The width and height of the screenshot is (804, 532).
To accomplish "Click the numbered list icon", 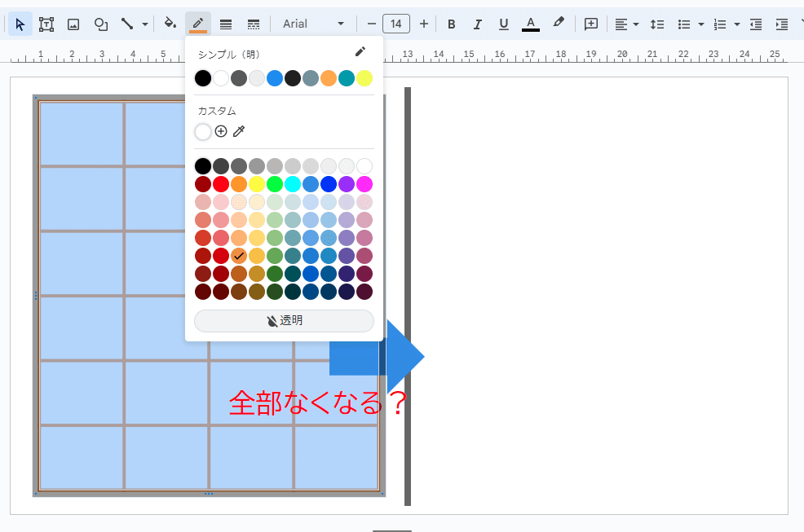I will (x=720, y=24).
